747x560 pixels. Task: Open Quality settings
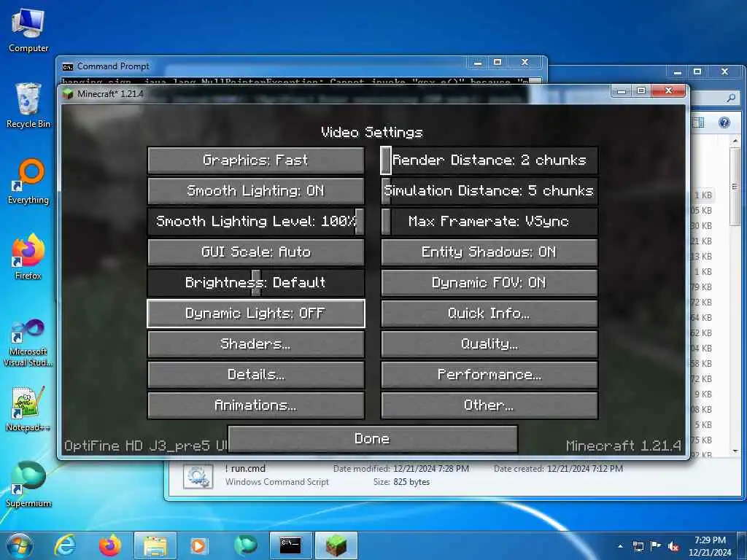pyautogui.click(x=489, y=344)
